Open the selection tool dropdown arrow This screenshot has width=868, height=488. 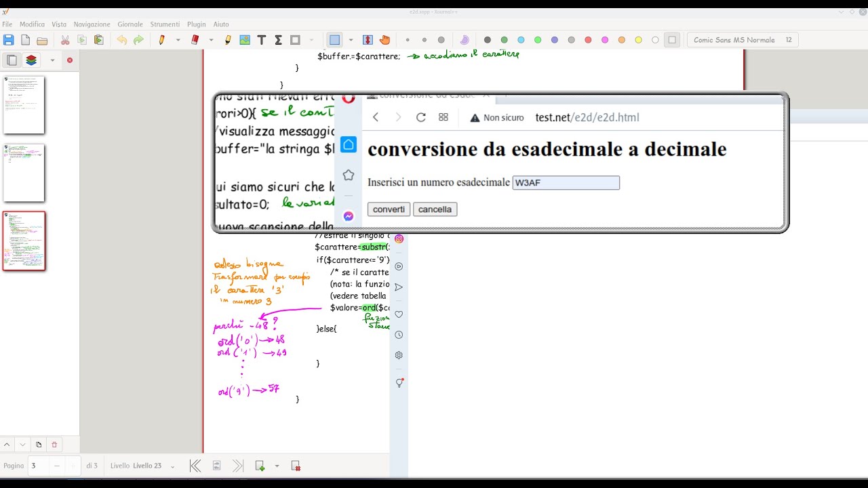(351, 40)
